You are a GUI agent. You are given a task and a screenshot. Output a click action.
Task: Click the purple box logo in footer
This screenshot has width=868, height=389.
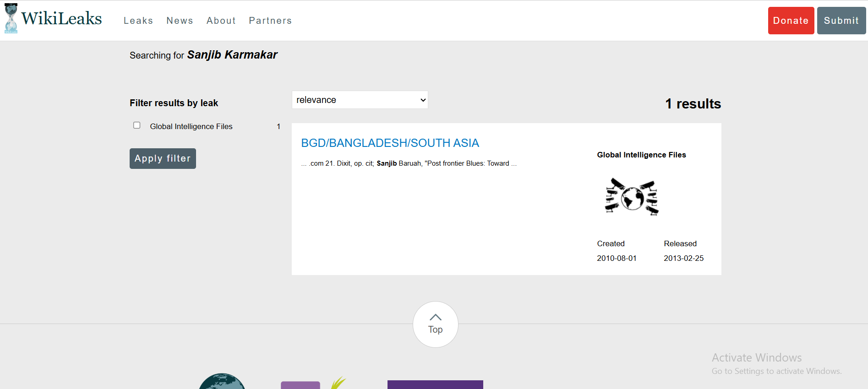point(300,385)
